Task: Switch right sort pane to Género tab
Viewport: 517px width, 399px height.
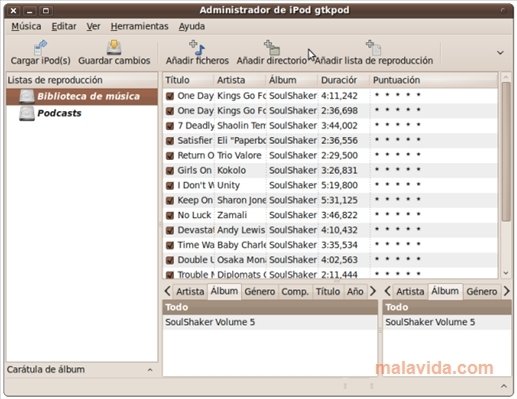Action: pos(482,292)
